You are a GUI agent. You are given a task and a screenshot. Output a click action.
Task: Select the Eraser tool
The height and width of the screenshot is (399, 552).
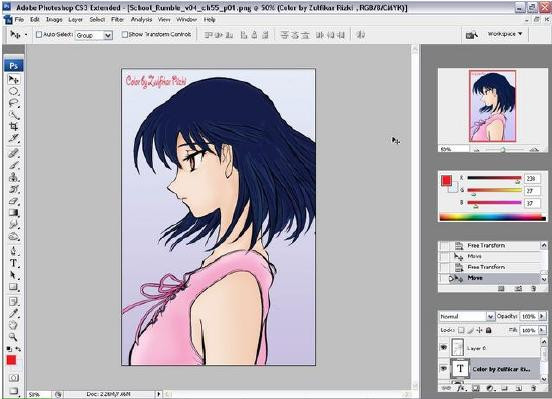14,201
